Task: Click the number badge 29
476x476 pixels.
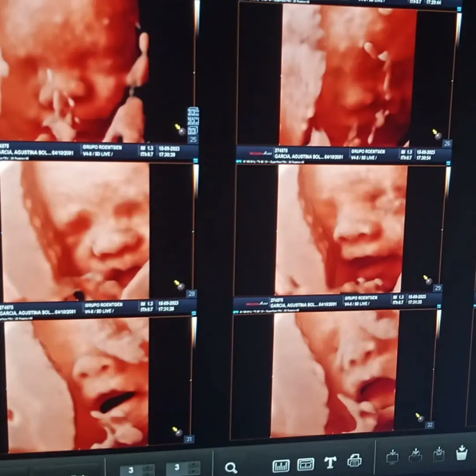Action: point(438,288)
